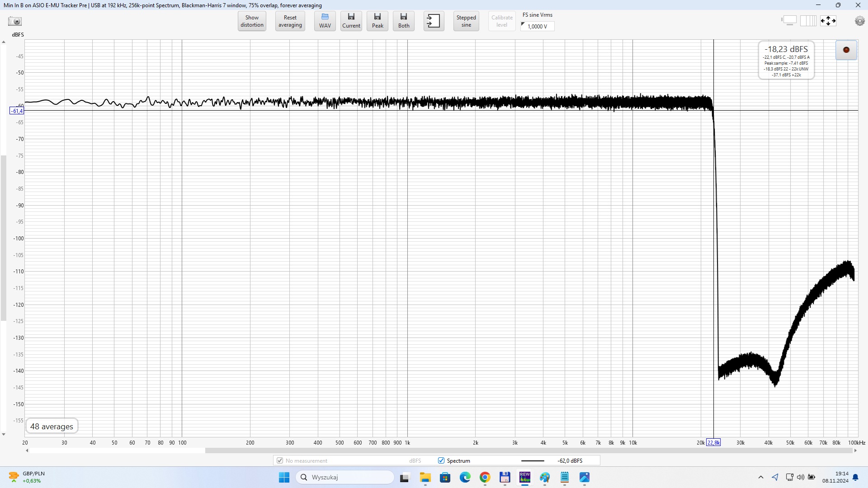Open the clock showing 19:14
The image size is (868, 488).
pyautogui.click(x=835, y=477)
